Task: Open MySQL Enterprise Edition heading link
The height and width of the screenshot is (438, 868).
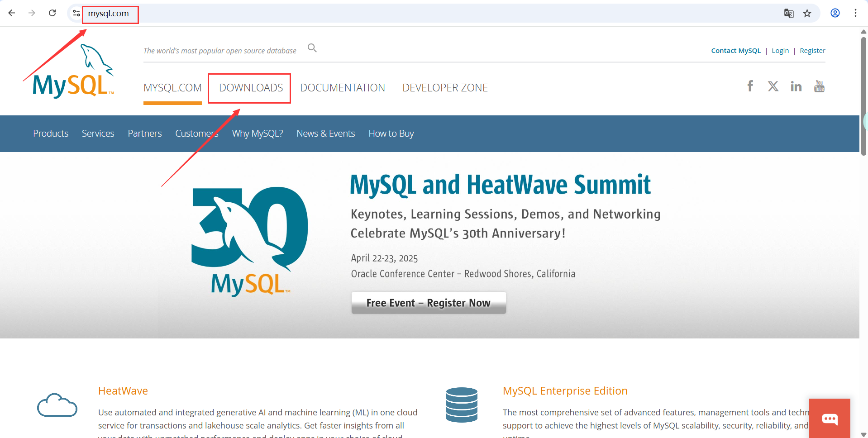Action: [x=565, y=391]
